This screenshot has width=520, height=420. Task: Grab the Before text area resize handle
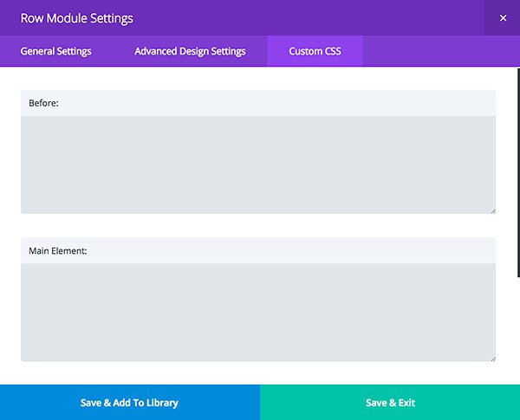pos(492,210)
